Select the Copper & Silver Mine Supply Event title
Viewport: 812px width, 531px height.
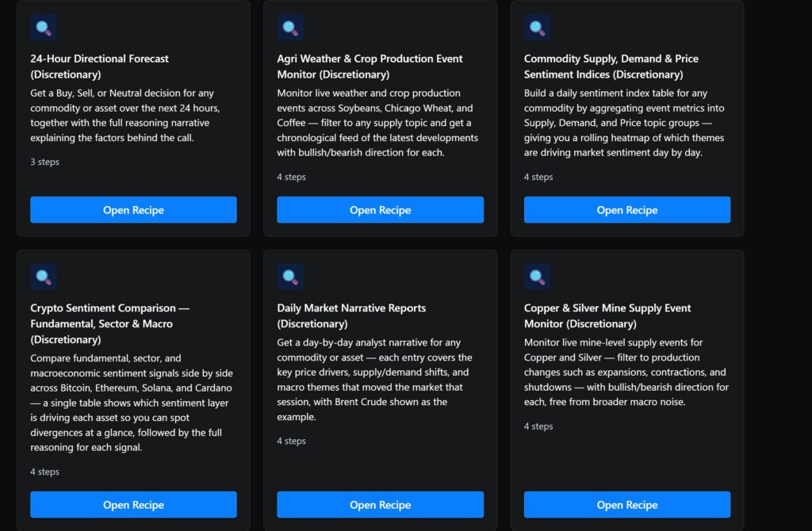tap(607, 315)
